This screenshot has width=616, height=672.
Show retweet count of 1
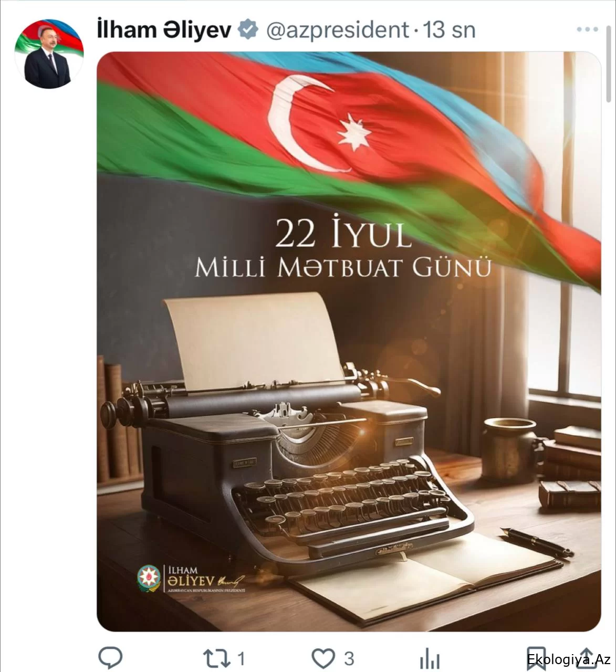pyautogui.click(x=241, y=658)
